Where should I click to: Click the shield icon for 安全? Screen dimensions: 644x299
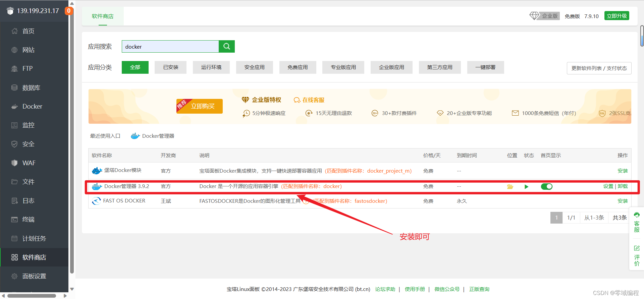coord(14,144)
